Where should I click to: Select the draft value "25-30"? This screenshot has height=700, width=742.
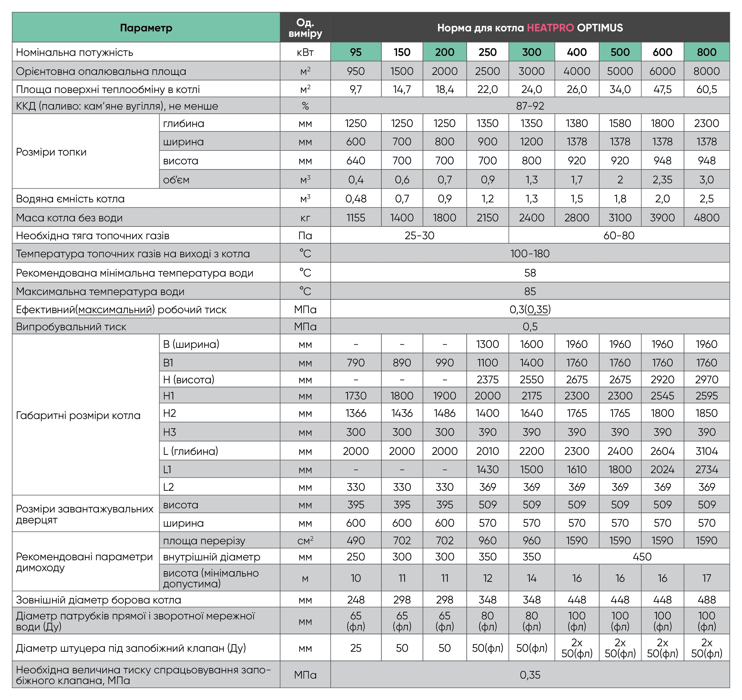pyautogui.click(x=419, y=235)
